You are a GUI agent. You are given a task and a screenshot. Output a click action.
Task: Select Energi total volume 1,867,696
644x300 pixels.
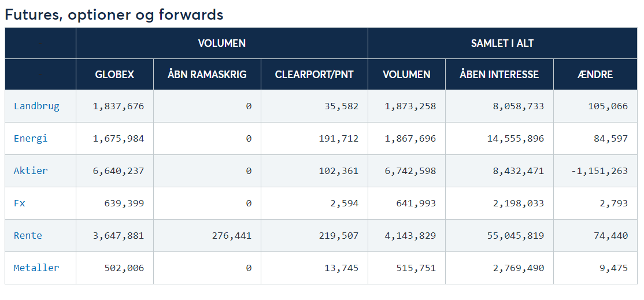410,139
